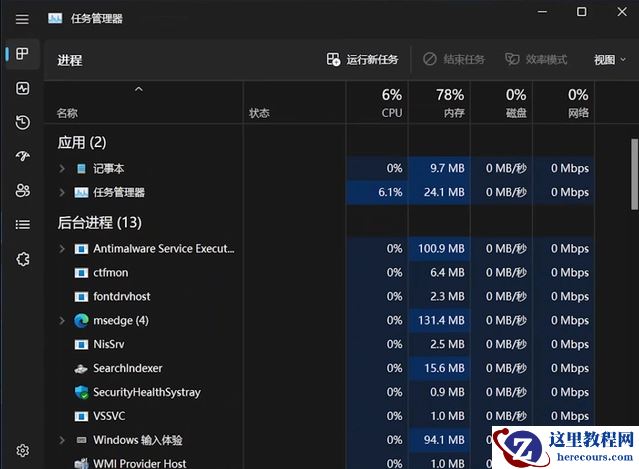Open the hamburger navigation menu
Screen dimensions: 639x469
click(x=22, y=19)
